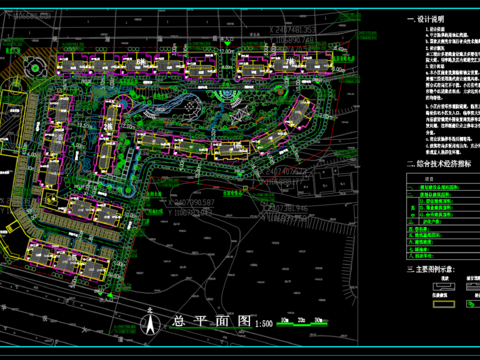Select the X 2407481.353 coordinate label
The height and width of the screenshot is (360, 480).
(293, 30)
